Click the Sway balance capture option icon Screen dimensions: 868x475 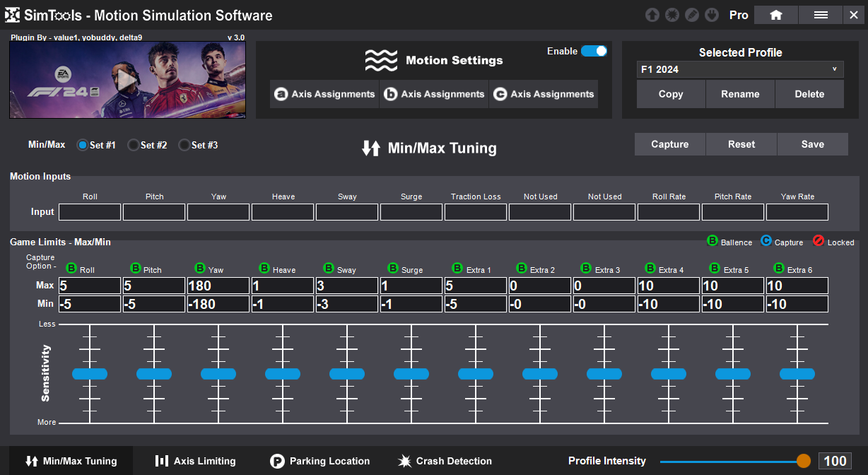(x=329, y=269)
